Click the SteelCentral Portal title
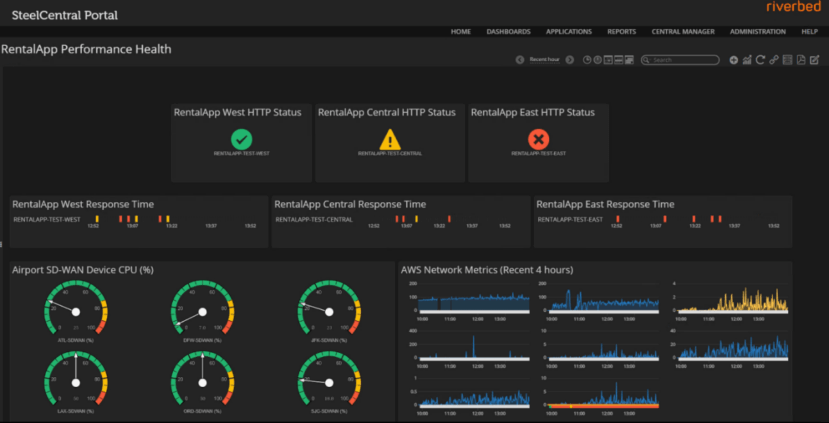Viewport: 829px width, 423px height. coord(65,16)
